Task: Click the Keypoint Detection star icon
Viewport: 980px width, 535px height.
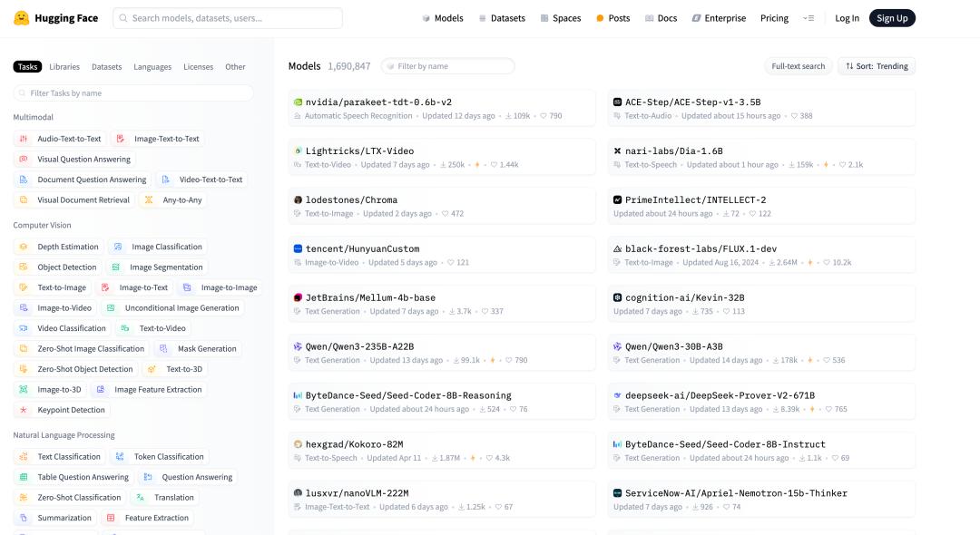Action: pos(24,410)
